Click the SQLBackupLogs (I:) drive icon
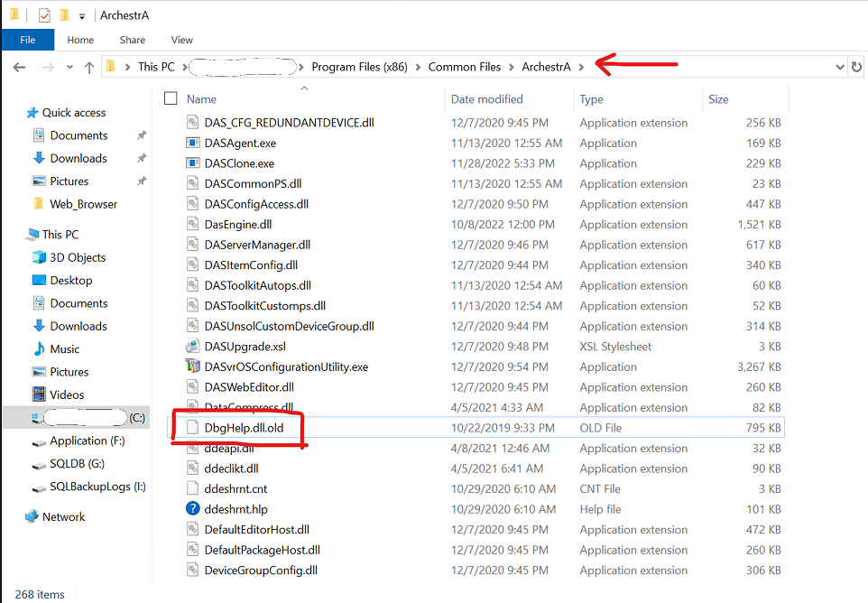This screenshot has height=603, width=868. click(40, 487)
